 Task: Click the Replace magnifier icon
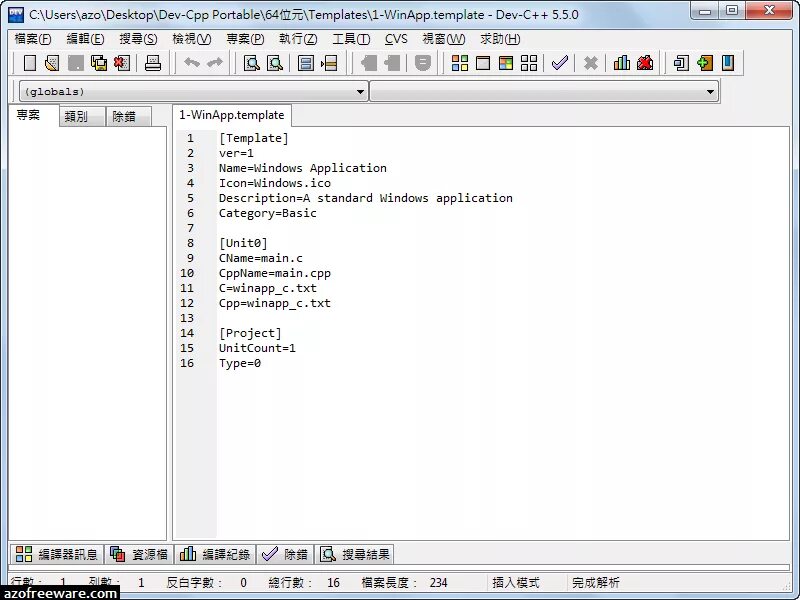point(274,63)
